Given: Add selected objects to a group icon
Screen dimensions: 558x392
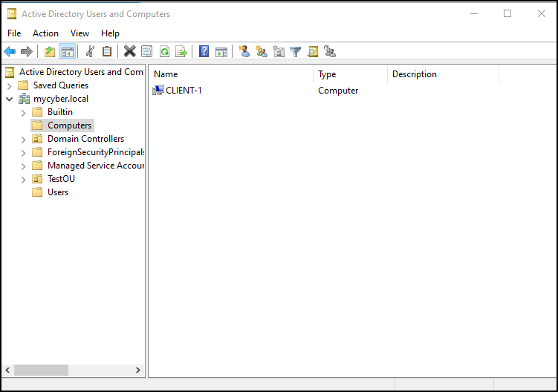Looking at the screenshot, I should pos(330,52).
